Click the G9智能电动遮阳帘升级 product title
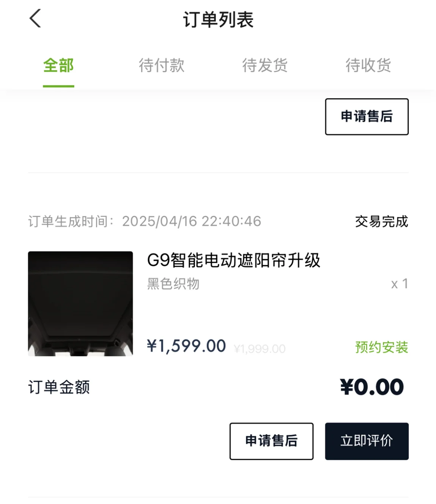 [x=234, y=261]
